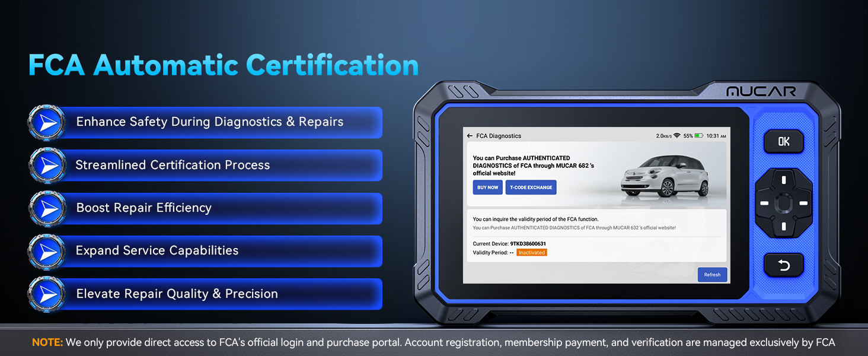Click the battery indicator icon

coord(699,136)
